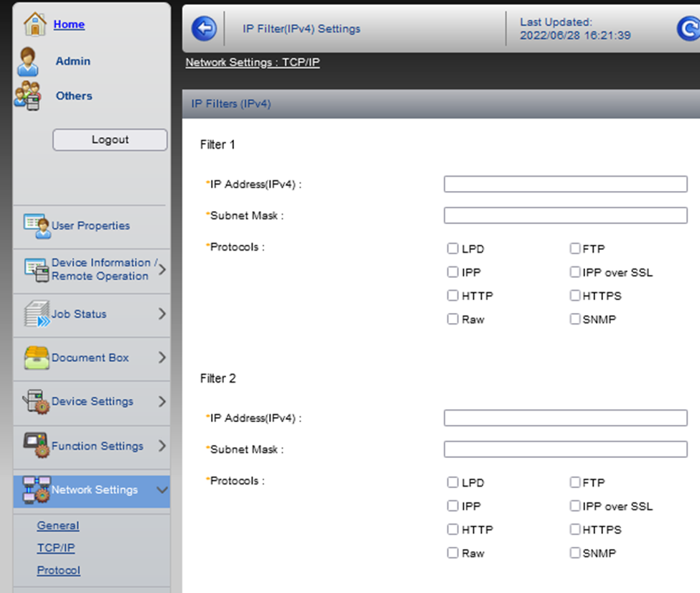Screen dimensions: 700x593
Task: Click the refresh icon at top right
Action: tap(689, 28)
